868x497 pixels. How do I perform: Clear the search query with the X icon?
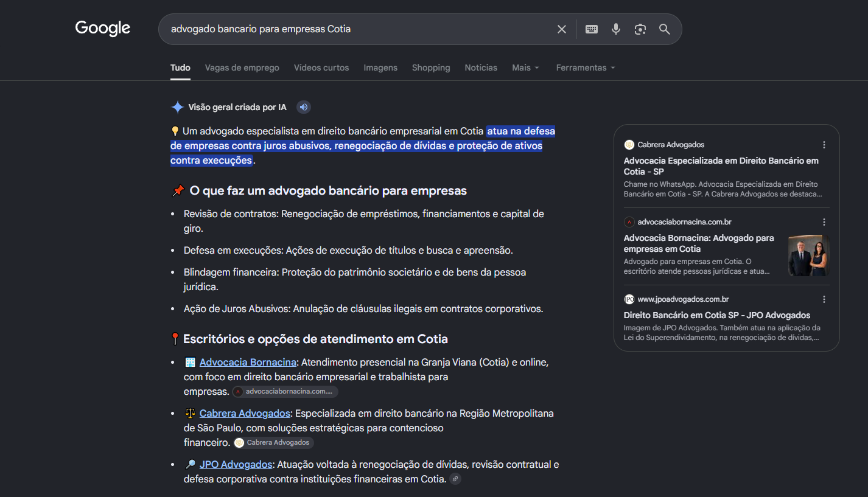[x=562, y=29]
